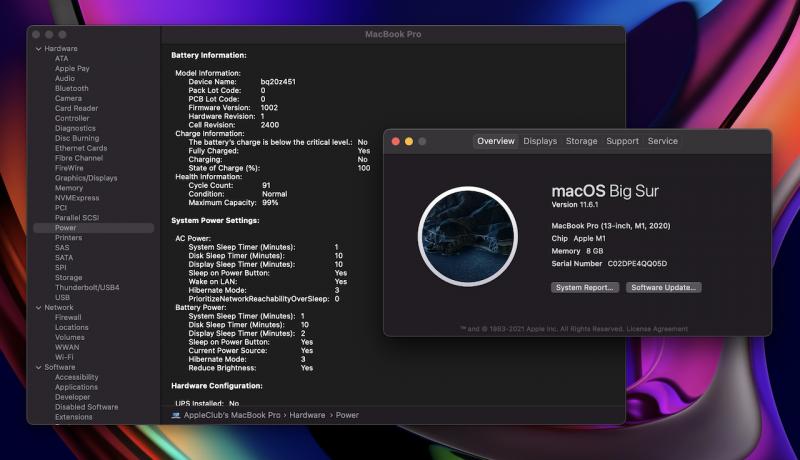Select Camera in the sidebar
The width and height of the screenshot is (800, 460).
click(68, 98)
